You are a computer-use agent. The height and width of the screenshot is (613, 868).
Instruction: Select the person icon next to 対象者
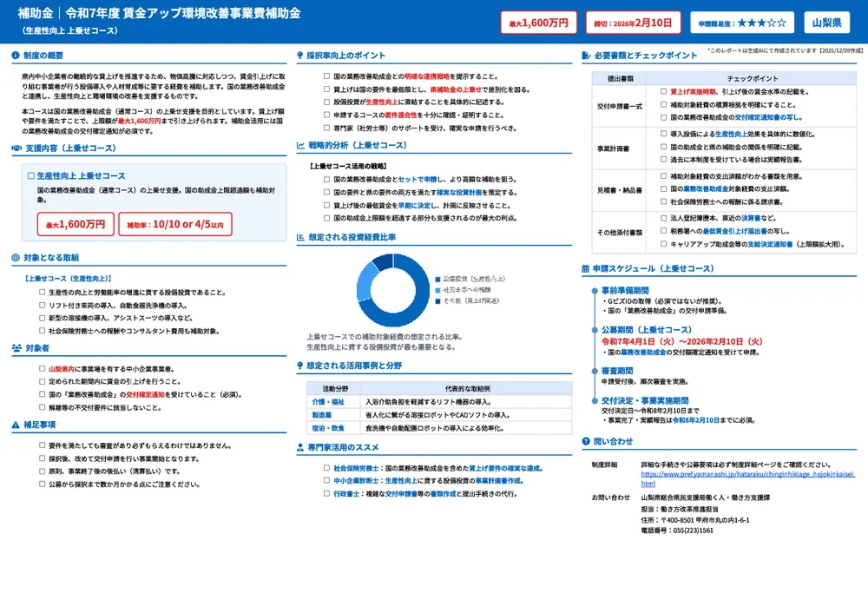16,348
